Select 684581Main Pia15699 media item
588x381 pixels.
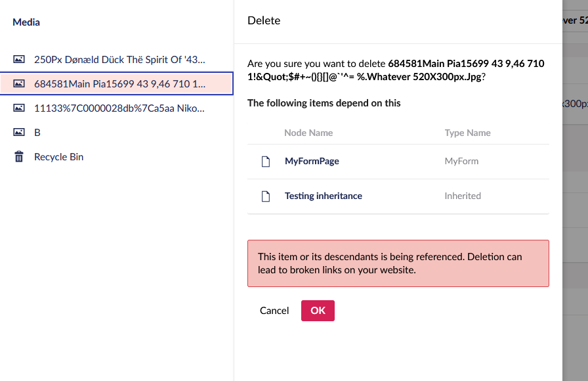117,83
